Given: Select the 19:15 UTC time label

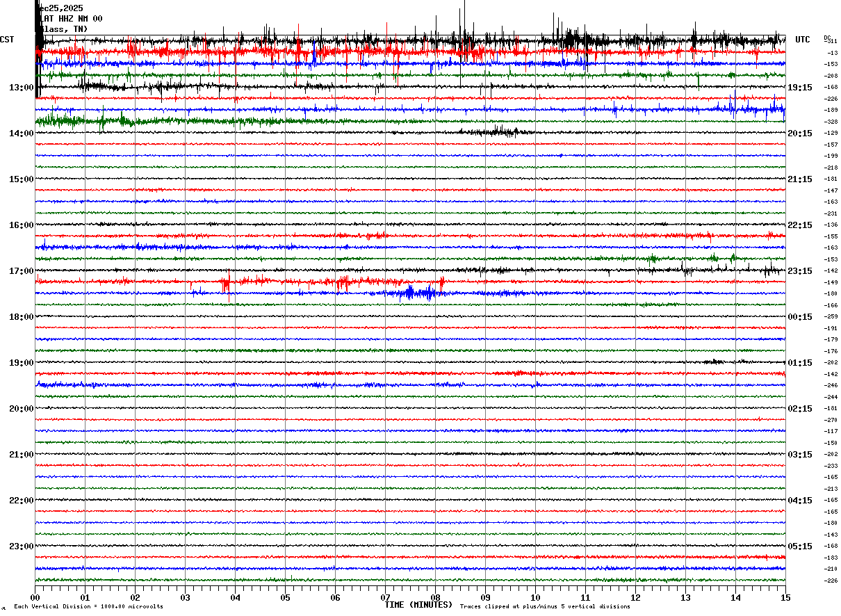Looking at the screenshot, I should pos(800,88).
